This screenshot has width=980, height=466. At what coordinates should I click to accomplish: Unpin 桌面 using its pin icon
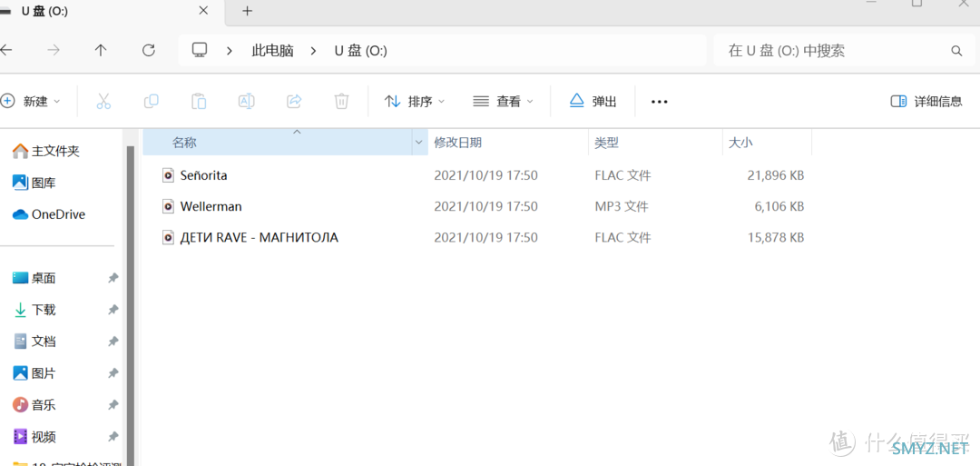pos(113,278)
